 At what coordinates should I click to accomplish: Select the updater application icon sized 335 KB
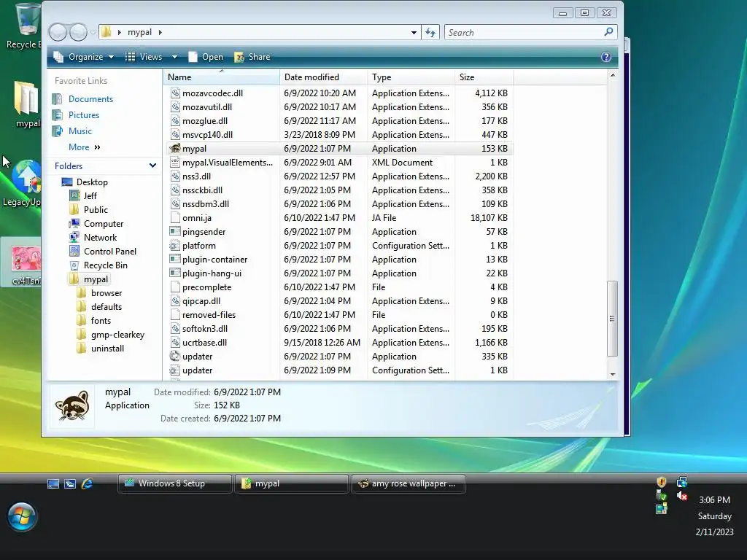[175, 356]
